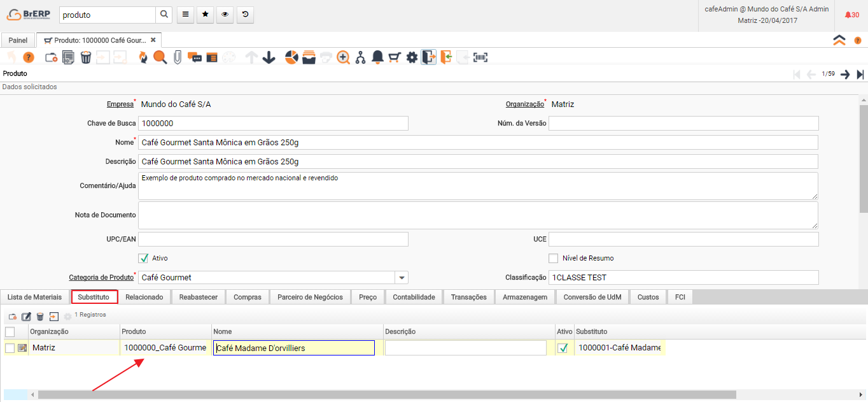Click the Organização field label link

click(x=524, y=104)
